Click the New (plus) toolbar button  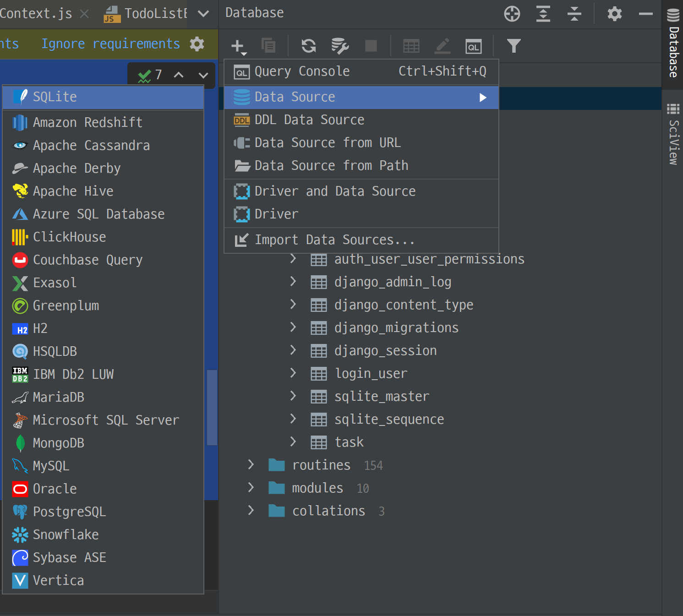239,46
